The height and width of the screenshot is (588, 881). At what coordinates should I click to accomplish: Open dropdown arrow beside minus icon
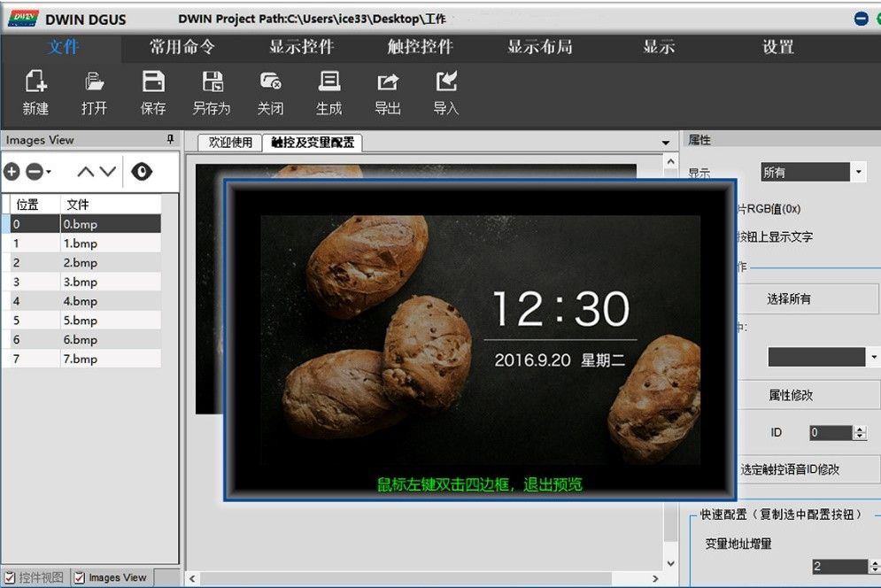pyautogui.click(x=49, y=172)
